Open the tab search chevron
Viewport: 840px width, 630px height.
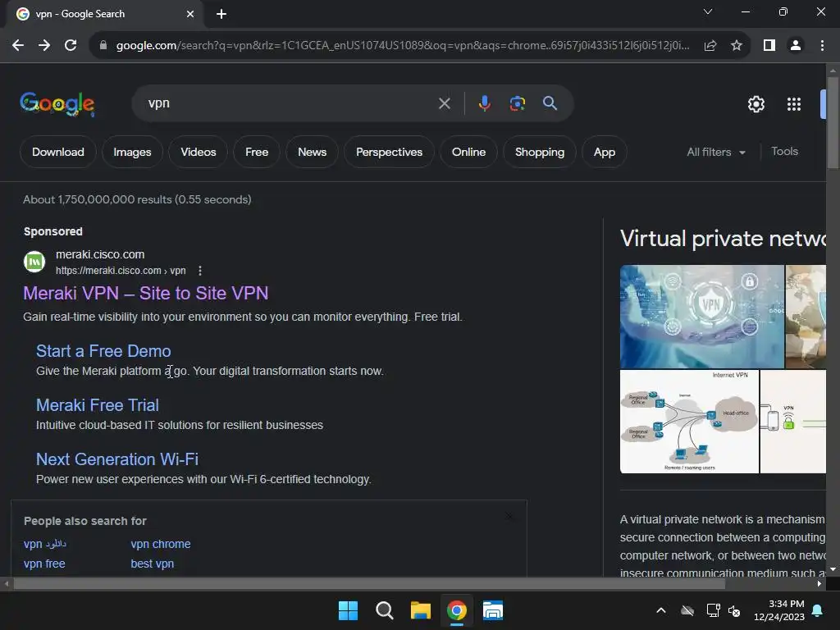click(708, 11)
